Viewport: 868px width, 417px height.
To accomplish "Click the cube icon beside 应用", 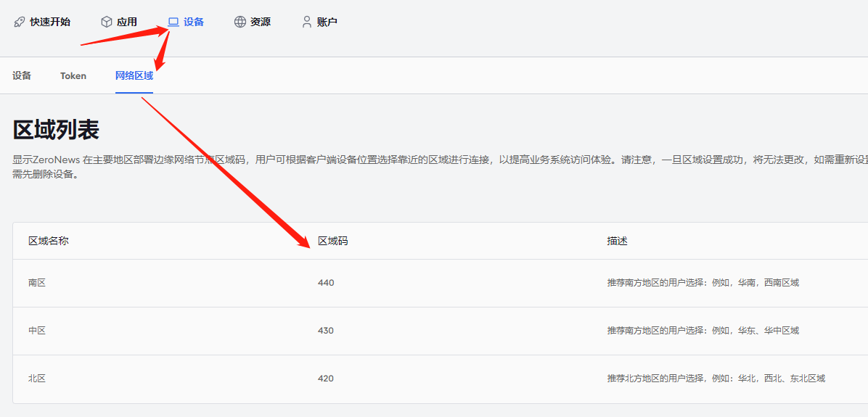I will point(107,22).
